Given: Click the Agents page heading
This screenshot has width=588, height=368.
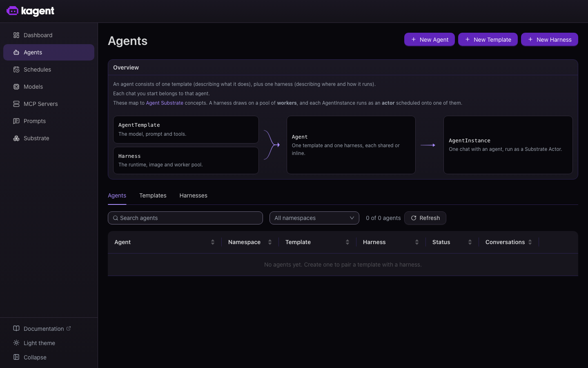Looking at the screenshot, I should point(128,41).
